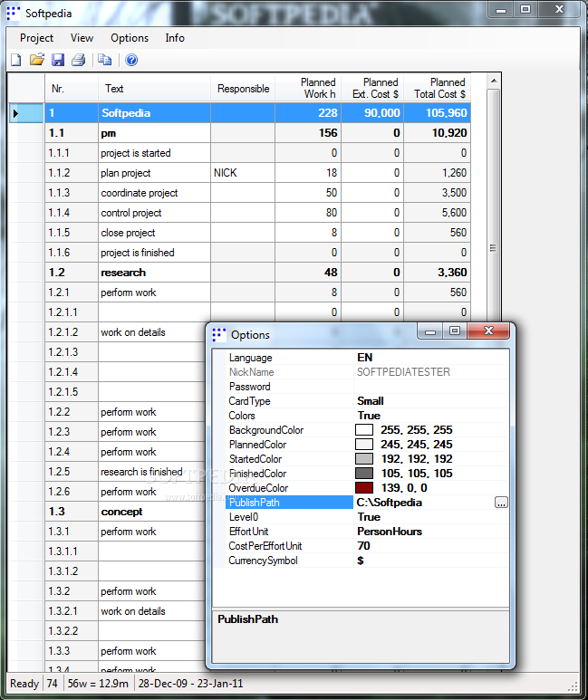Click the total cost cell 105,960
The width and height of the screenshot is (588, 700).
point(438,113)
